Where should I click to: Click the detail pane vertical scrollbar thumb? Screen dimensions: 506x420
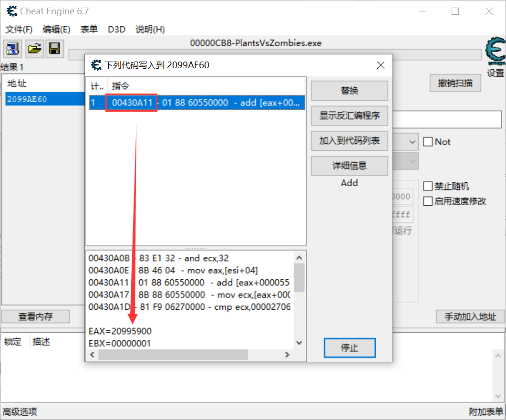[x=299, y=278]
